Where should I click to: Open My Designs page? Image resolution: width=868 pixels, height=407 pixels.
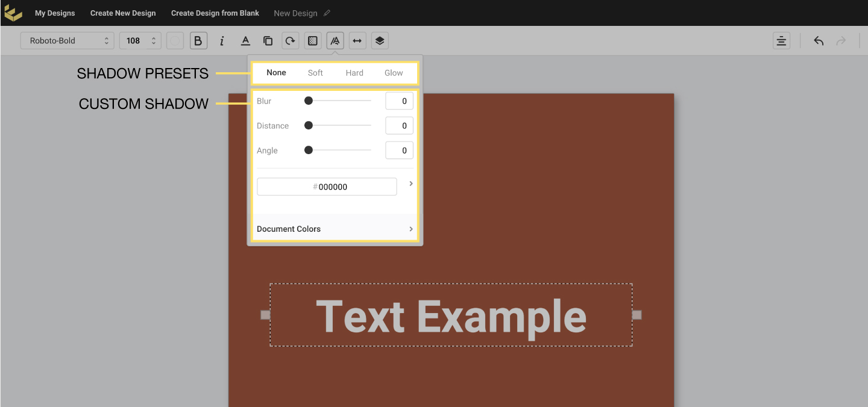(55, 13)
